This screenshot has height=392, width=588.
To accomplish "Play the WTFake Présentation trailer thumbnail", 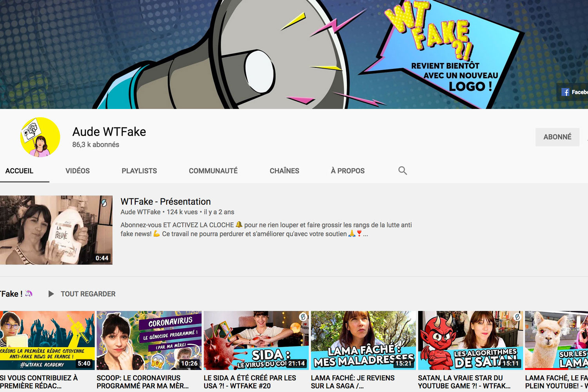I will point(56,230).
